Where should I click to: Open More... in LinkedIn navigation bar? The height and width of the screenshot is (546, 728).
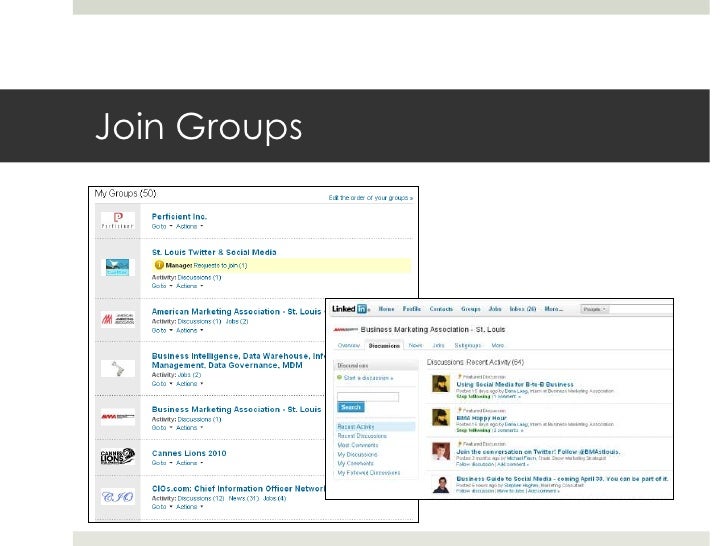(553, 309)
